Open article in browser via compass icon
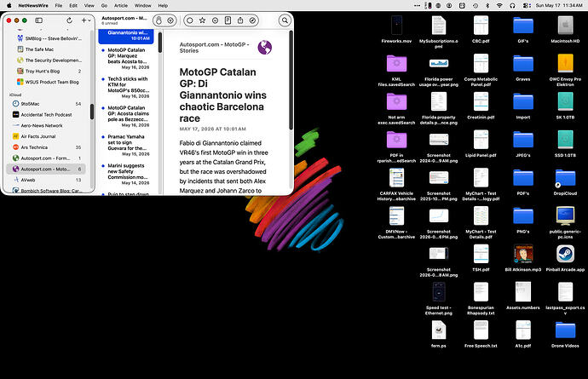The image size is (588, 379). pyautogui.click(x=253, y=20)
